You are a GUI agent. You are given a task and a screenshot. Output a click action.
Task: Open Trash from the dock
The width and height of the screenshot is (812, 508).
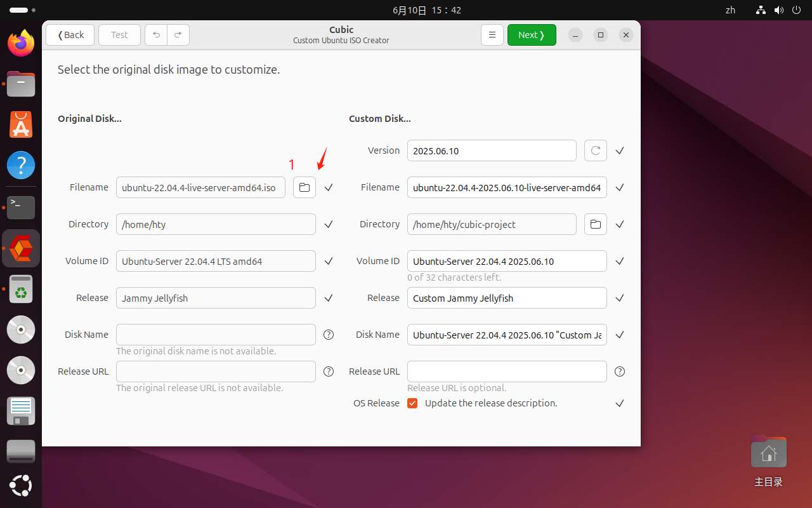[21, 289]
